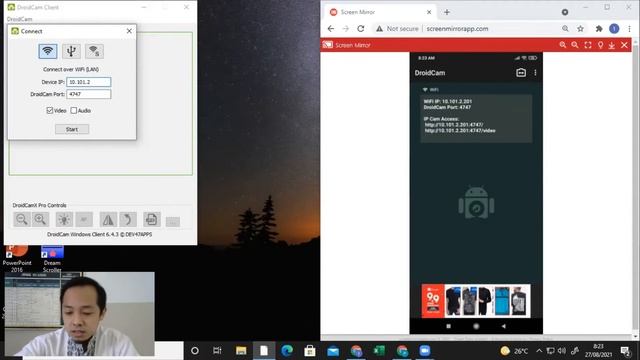This screenshot has width=640, height=360.
Task: Click the volume speaker tray icon
Action: 562,351
